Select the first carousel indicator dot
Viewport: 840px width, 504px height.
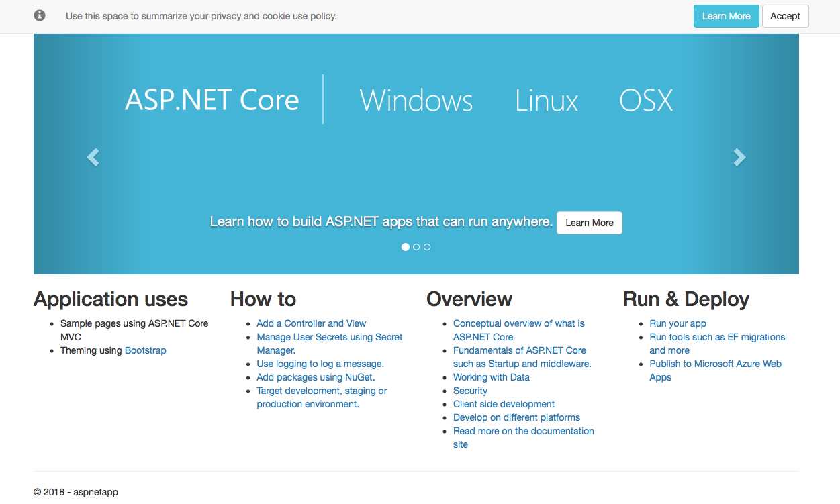[406, 247]
